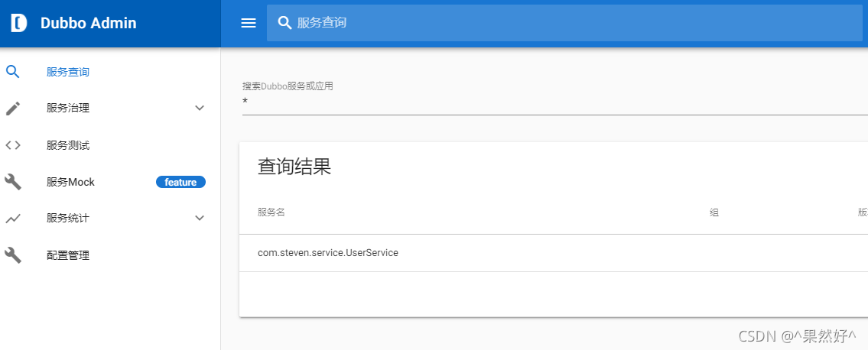This screenshot has width=868, height=350.
Task: Click the 服务统计 trend chart icon
Action: click(13, 219)
